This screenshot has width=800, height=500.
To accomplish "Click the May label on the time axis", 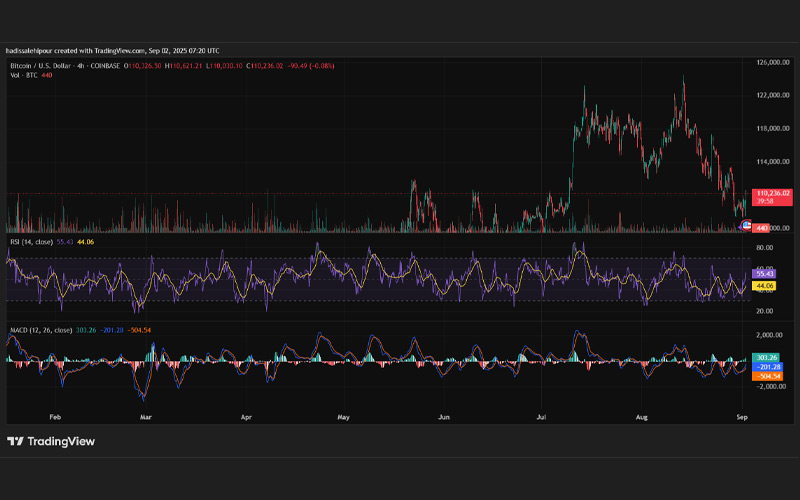I will (x=343, y=417).
